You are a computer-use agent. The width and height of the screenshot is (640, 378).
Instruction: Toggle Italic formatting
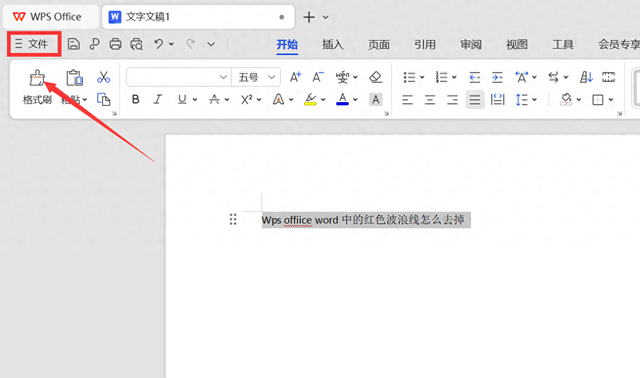tap(158, 99)
